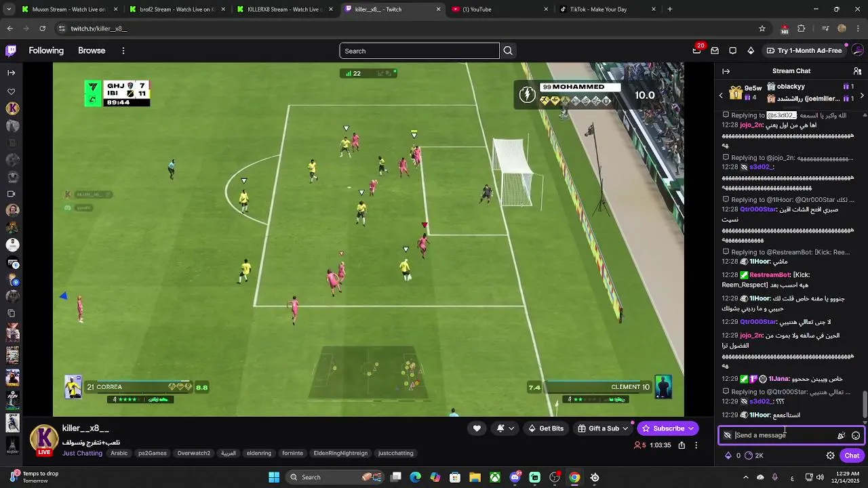Select the ps2Games tag

coord(153,453)
